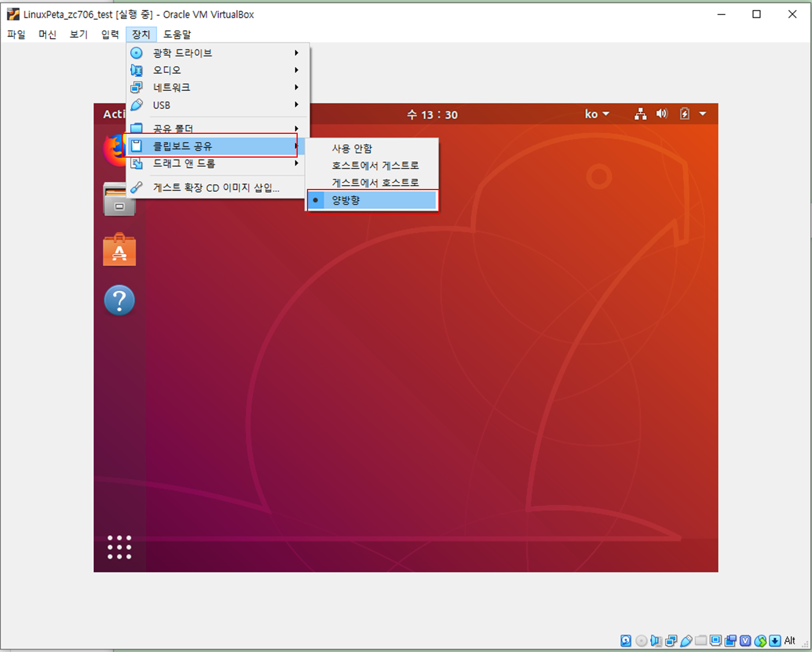
Task: Click the USB devices status icon
Action: coord(686,640)
